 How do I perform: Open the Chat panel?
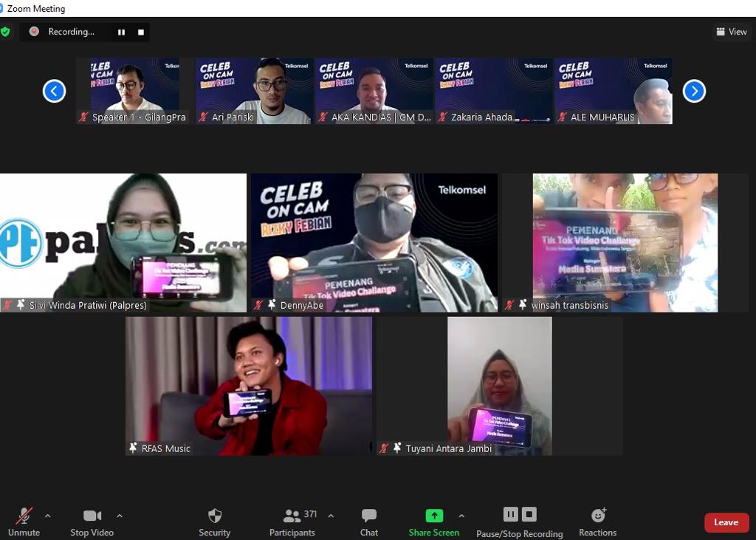click(x=369, y=516)
